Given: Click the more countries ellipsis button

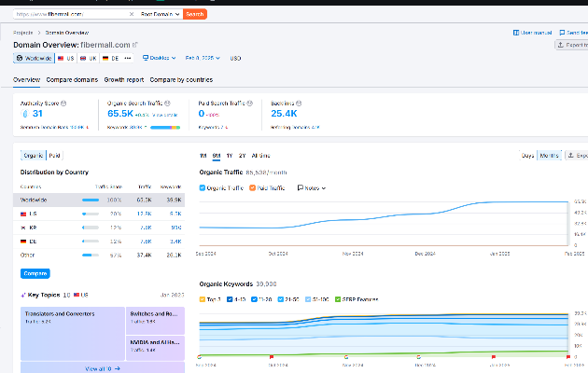Looking at the screenshot, I should click(128, 58).
